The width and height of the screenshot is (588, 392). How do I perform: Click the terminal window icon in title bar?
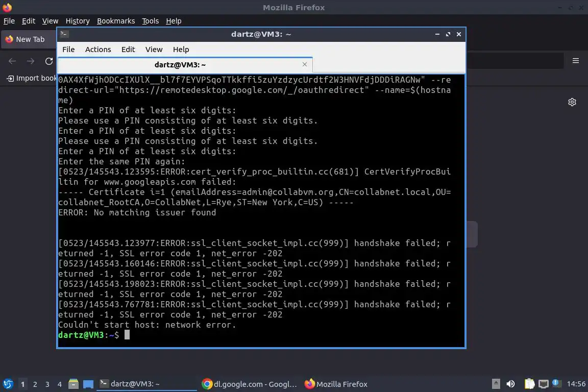click(64, 34)
